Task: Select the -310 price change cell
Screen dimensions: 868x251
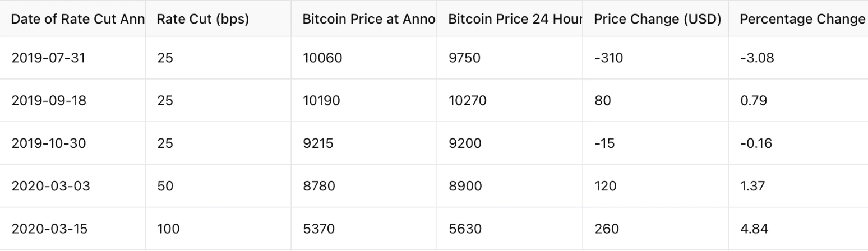Action: pyautogui.click(x=655, y=58)
